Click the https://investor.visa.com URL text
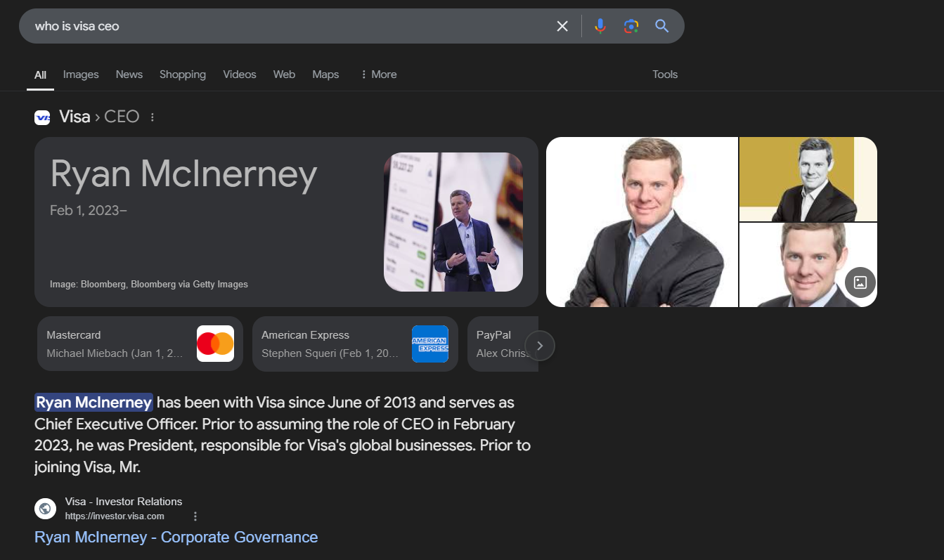Screen dimensions: 944x560 click(115, 516)
